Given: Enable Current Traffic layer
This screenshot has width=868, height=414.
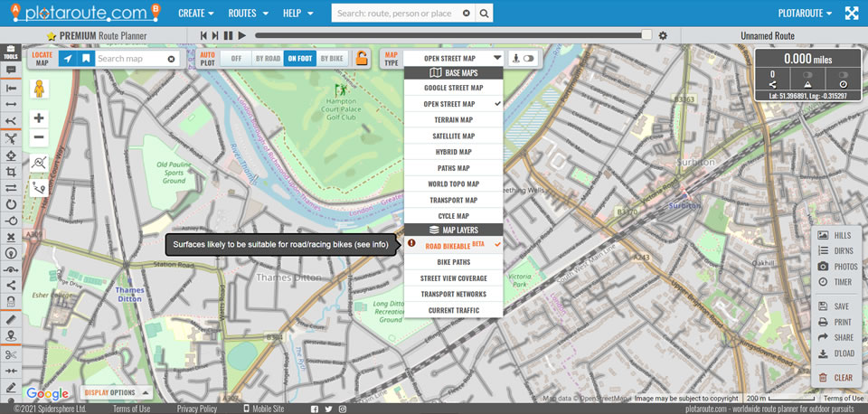Looking at the screenshot, I should [x=453, y=310].
